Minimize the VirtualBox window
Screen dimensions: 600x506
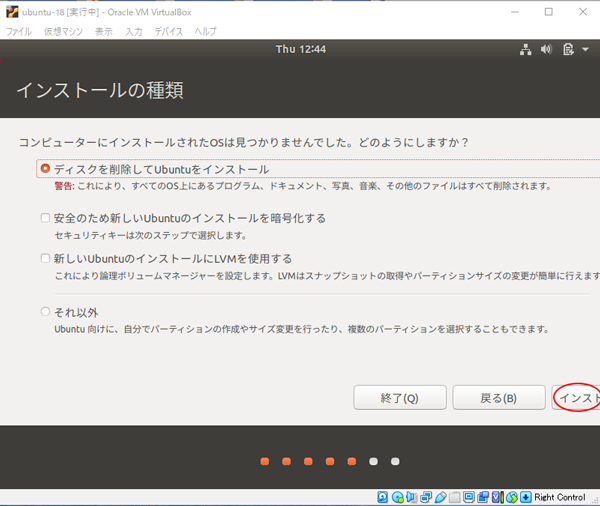click(515, 12)
